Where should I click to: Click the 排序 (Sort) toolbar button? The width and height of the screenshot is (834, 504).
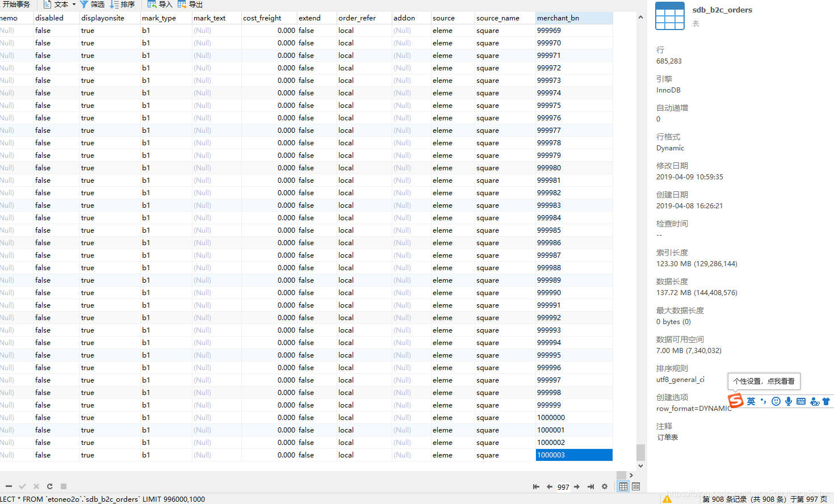click(x=122, y=5)
